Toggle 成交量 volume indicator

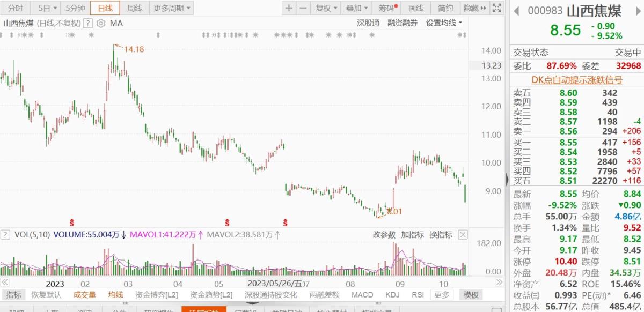(x=85, y=294)
